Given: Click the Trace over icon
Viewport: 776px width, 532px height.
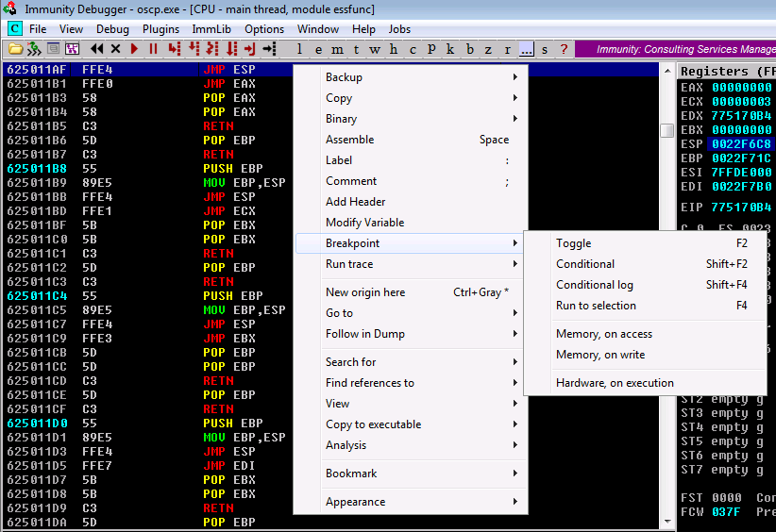Looking at the screenshot, I should 231,49.
